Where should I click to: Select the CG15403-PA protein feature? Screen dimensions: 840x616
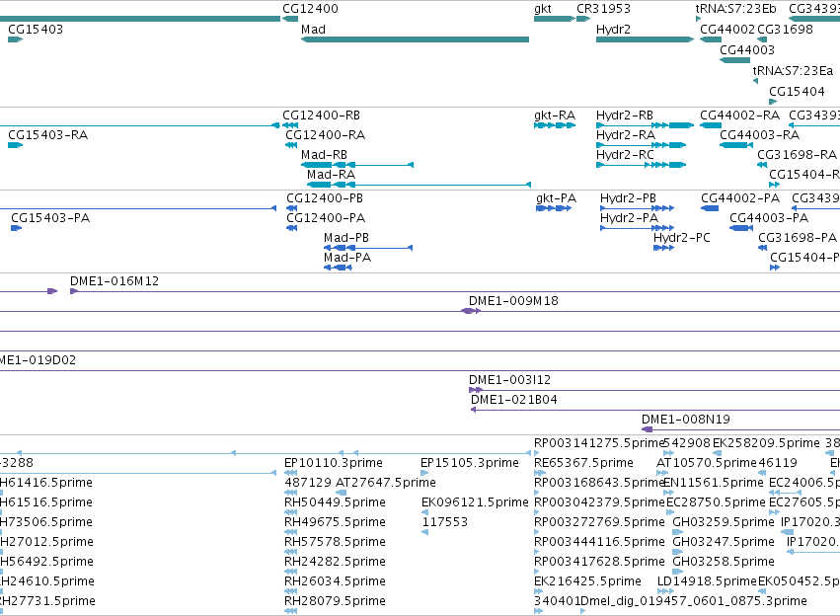click(16, 228)
